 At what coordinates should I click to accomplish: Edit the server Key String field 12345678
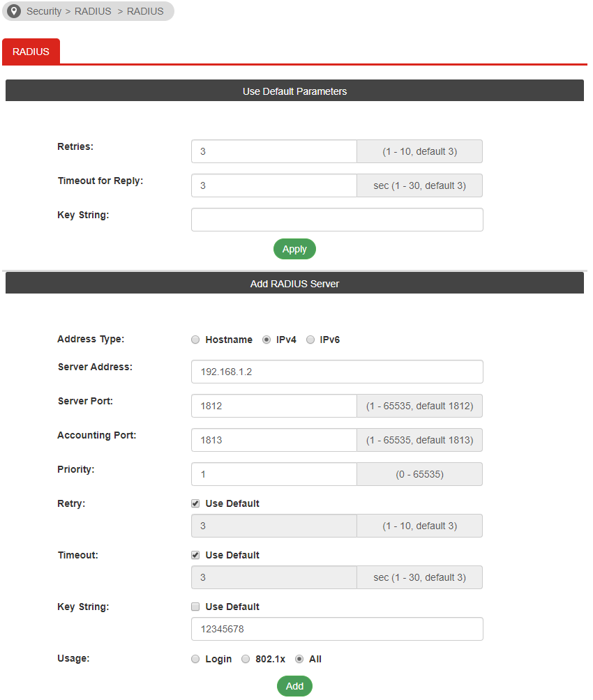click(337, 629)
